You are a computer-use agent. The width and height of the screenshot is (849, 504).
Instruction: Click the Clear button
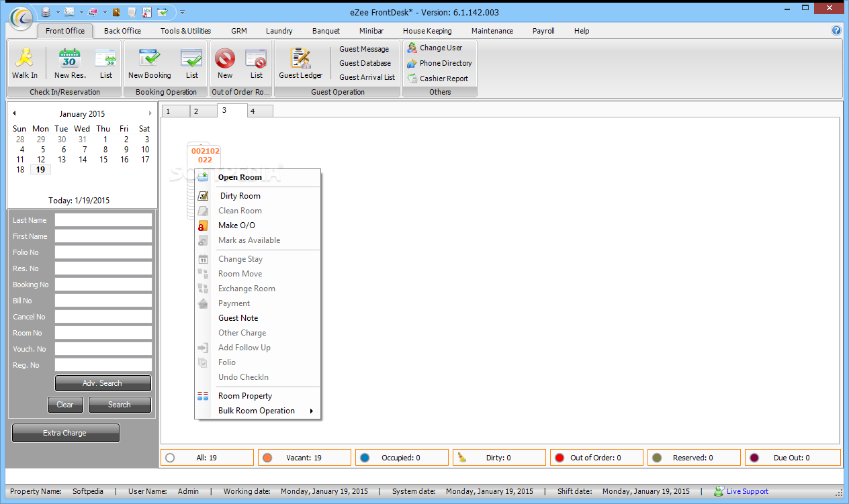click(65, 405)
